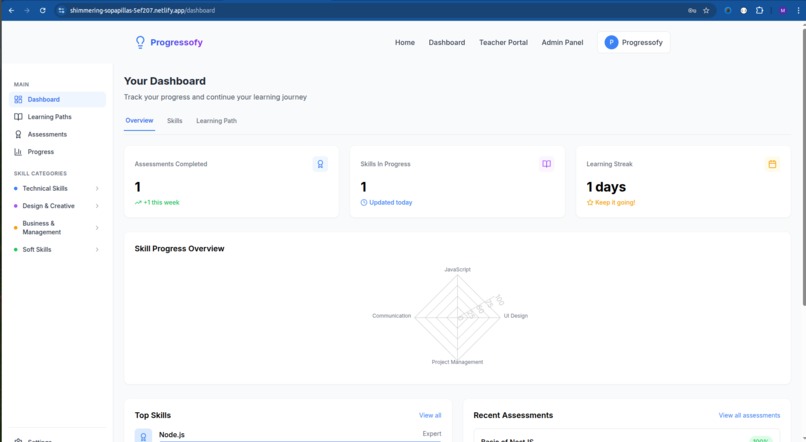Click the Skill Progress Overview heading

[179, 249]
